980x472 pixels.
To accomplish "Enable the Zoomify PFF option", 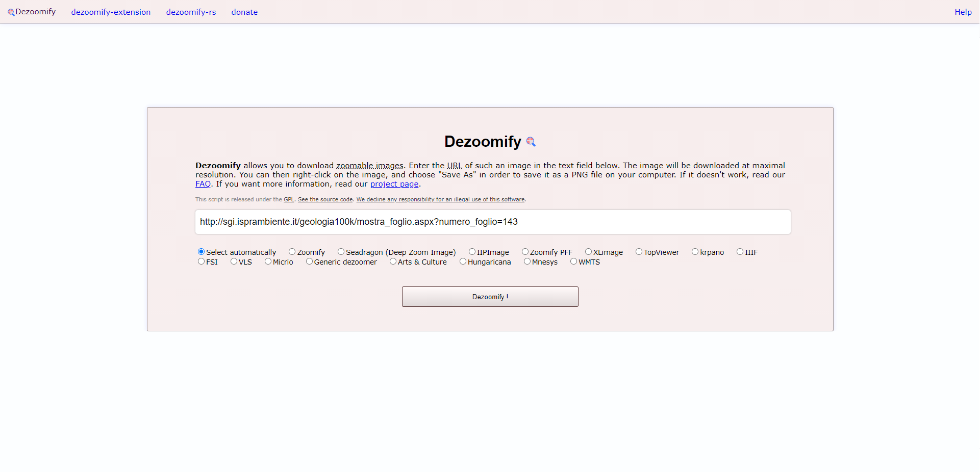I will point(525,251).
